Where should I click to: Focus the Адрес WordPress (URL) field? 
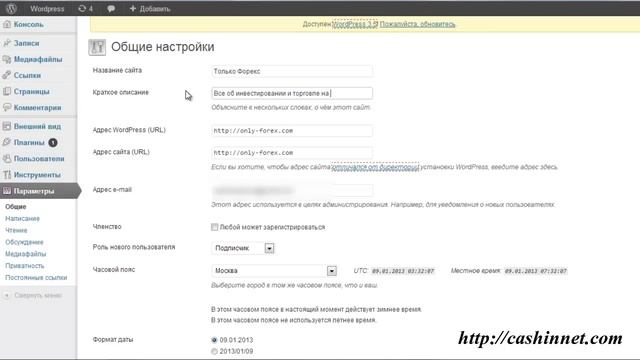(292, 131)
